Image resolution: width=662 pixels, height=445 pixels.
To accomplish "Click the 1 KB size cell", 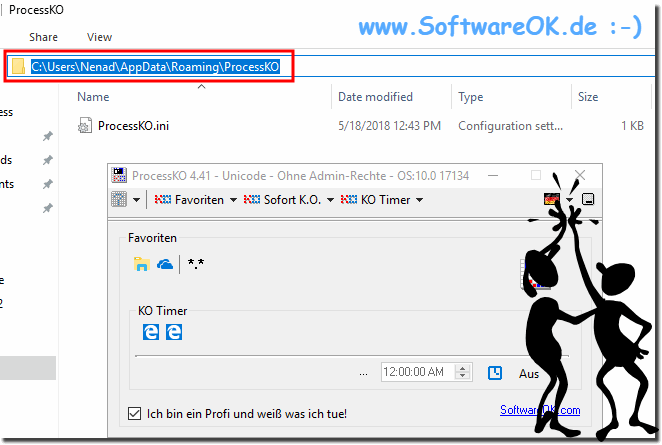I will [x=632, y=126].
